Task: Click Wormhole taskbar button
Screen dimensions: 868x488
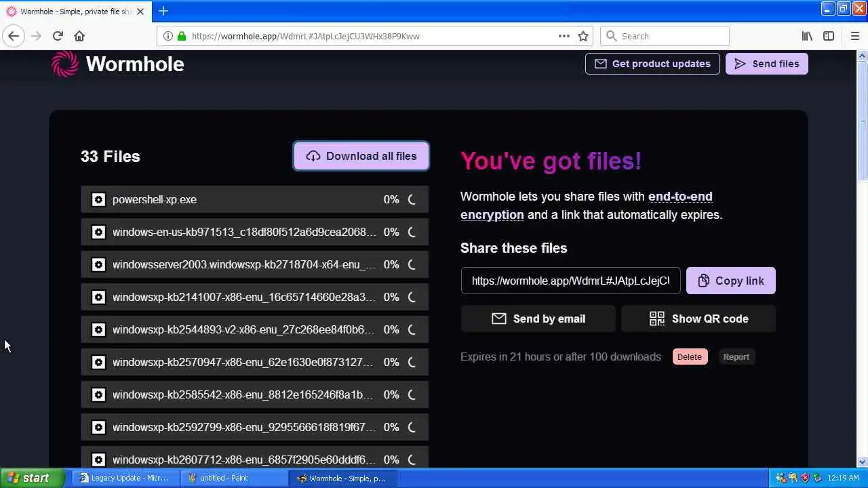Action: click(344, 478)
